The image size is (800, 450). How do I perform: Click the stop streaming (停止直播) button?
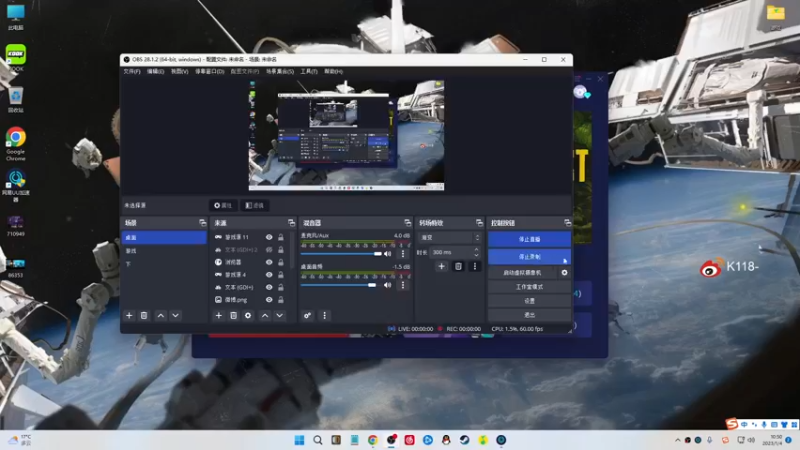(529, 239)
